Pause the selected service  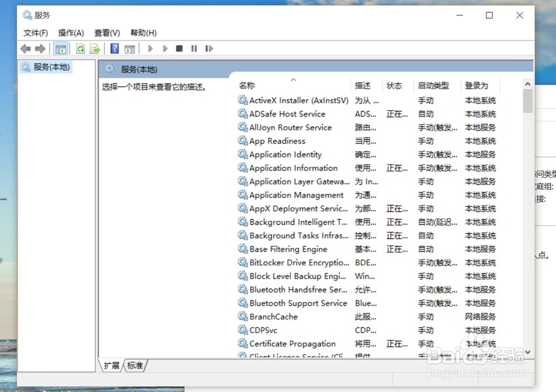point(193,48)
